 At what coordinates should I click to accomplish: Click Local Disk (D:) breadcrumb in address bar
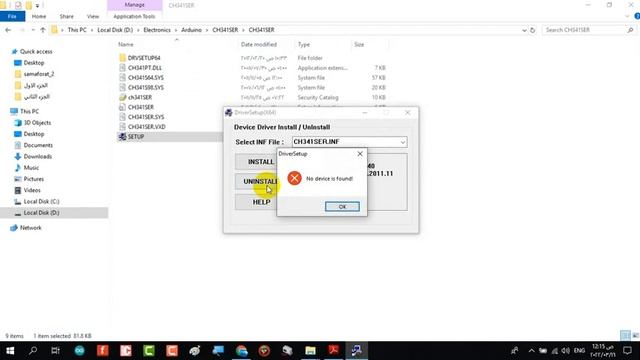[x=115, y=30]
